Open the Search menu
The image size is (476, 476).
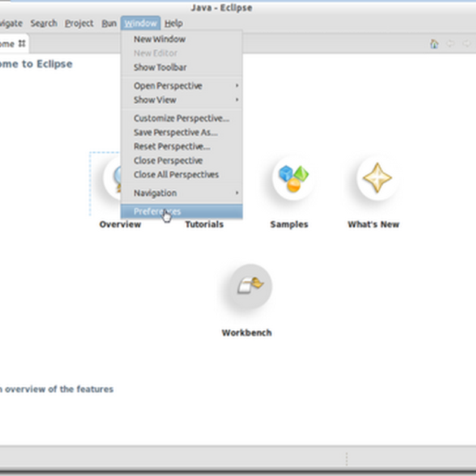point(43,23)
